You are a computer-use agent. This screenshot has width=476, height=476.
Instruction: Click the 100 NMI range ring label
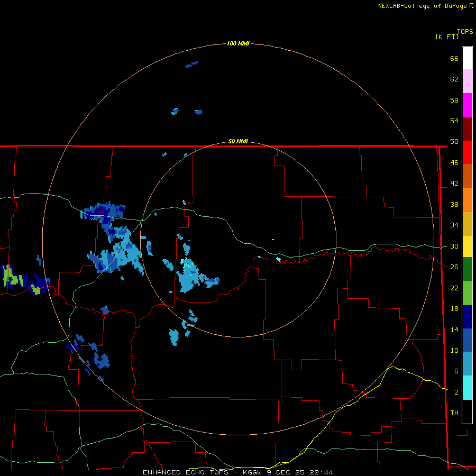pos(238,44)
